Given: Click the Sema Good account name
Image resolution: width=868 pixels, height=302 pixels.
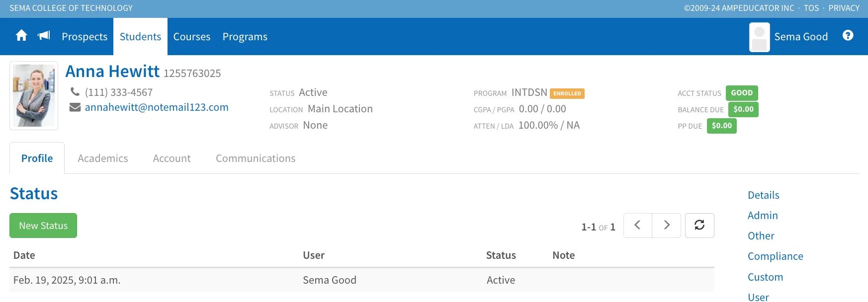Looking at the screenshot, I should tap(801, 37).
